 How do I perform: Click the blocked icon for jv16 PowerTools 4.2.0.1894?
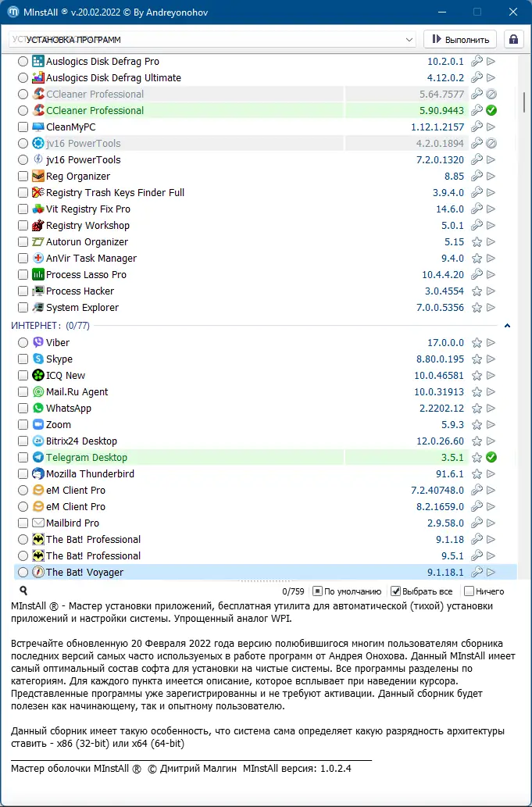pos(491,144)
